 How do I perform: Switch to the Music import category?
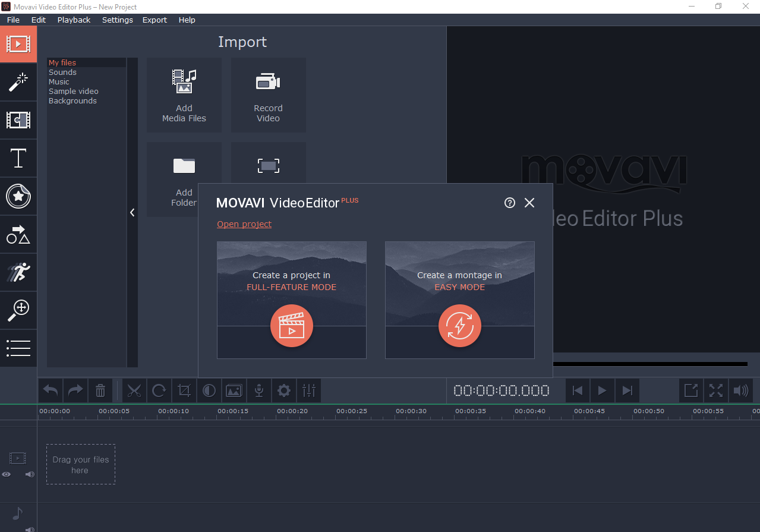(x=59, y=81)
